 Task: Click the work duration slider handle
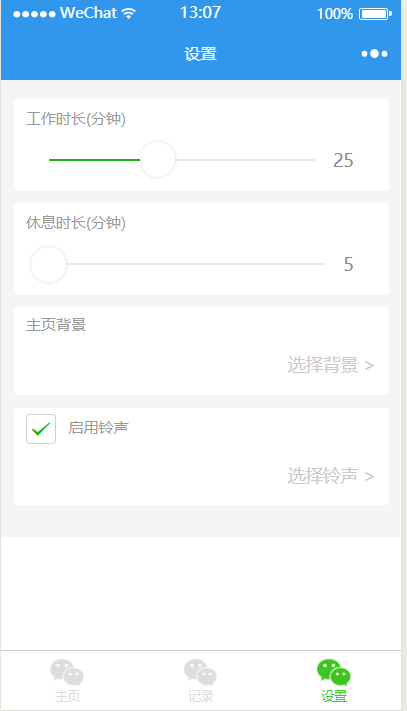pos(157,160)
